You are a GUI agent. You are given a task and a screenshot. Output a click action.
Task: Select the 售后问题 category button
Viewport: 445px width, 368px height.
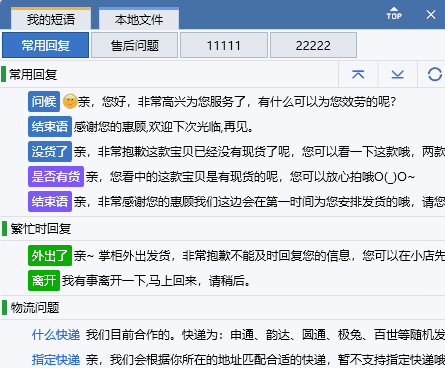[x=135, y=45]
